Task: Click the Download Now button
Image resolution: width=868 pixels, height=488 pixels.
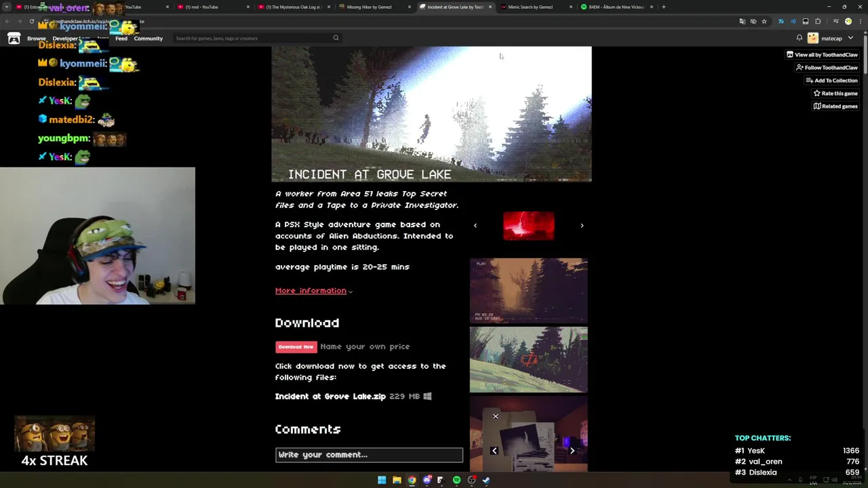Action: point(296,346)
